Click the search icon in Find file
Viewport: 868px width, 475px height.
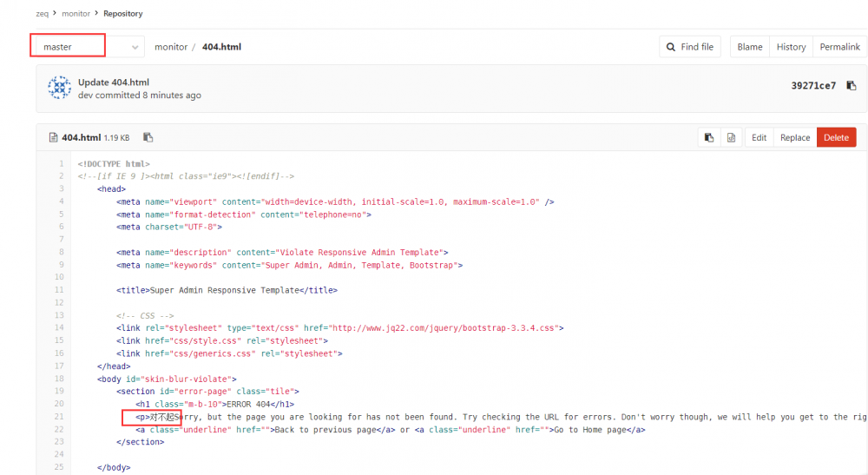pos(671,47)
